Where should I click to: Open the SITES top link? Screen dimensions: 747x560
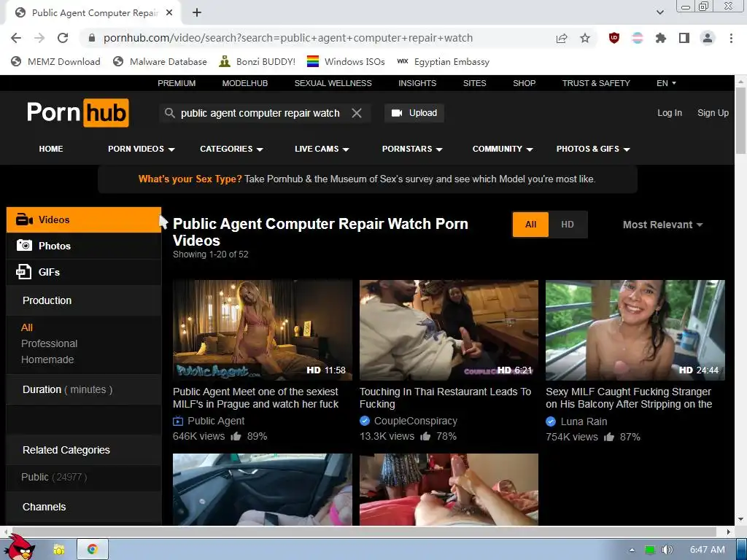click(474, 83)
